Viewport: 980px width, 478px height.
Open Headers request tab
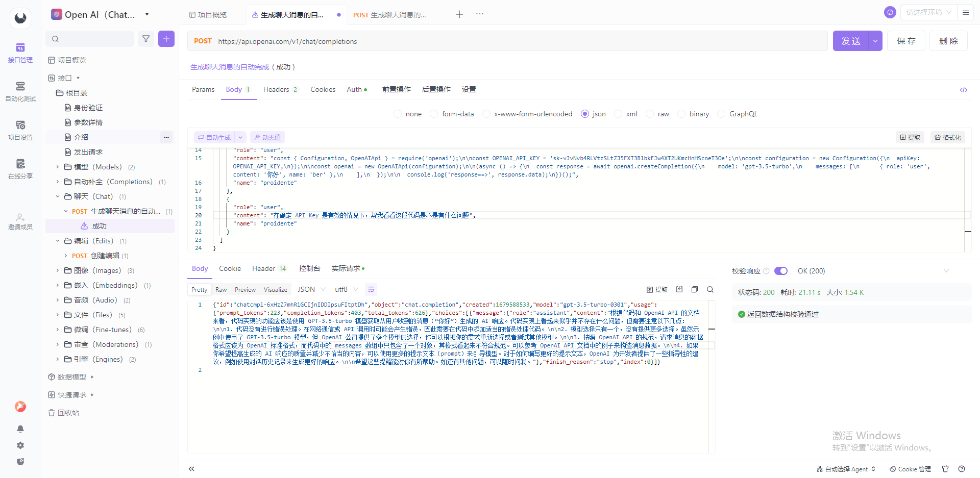(x=280, y=89)
